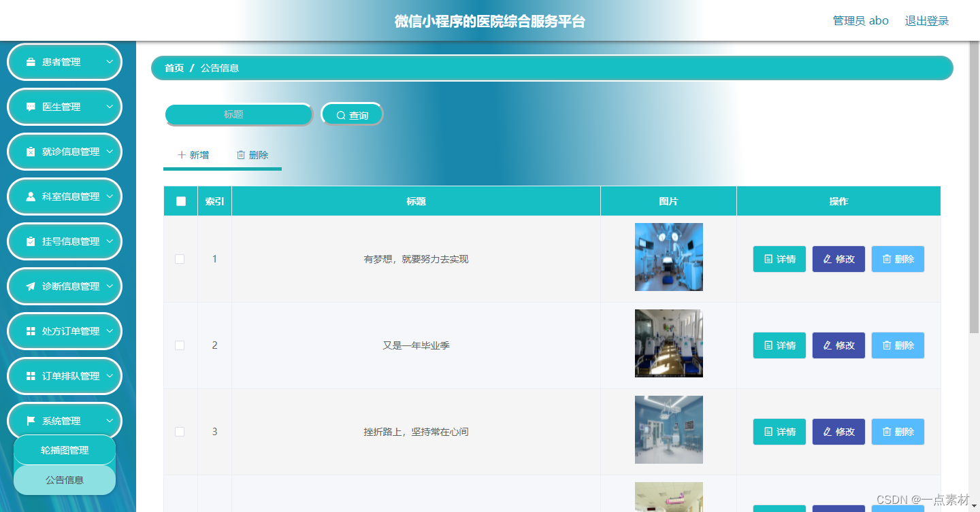Select the 患者管理 user icon in sidebar
The width and height of the screenshot is (980, 512).
(x=31, y=62)
